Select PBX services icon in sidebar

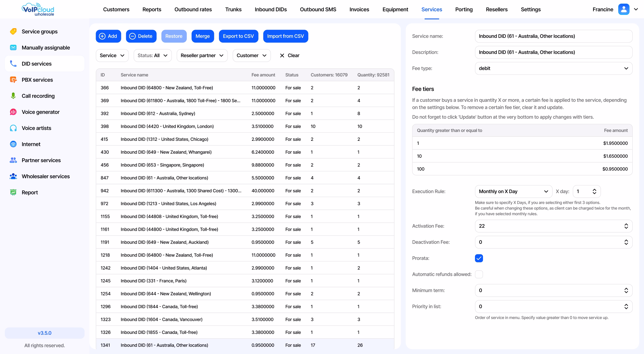pyautogui.click(x=13, y=80)
